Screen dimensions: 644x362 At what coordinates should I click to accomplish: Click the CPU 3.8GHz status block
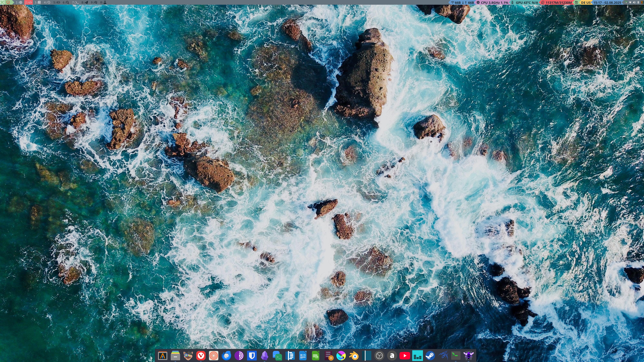point(492,3)
